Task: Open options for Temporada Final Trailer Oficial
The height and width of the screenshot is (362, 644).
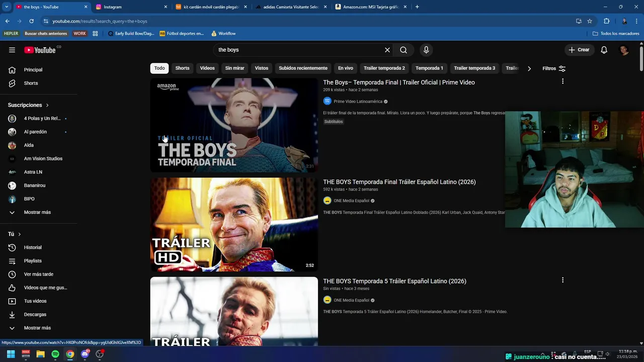Action: pyautogui.click(x=562, y=81)
